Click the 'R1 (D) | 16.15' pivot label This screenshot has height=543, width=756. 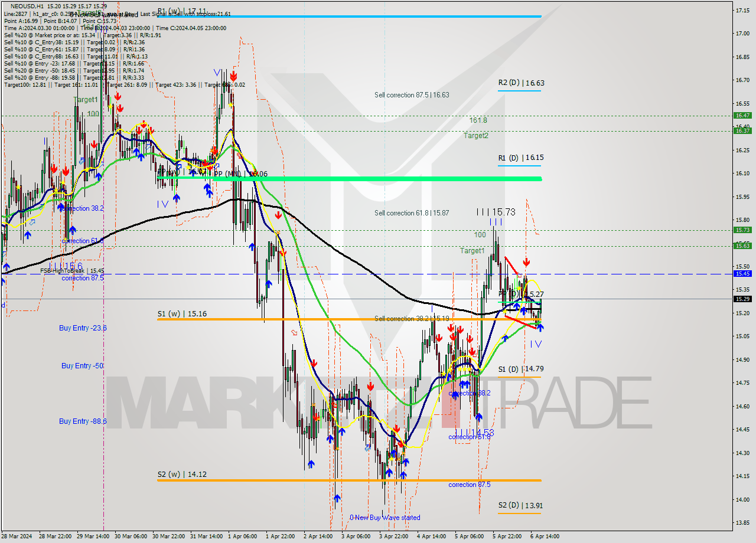point(521,158)
